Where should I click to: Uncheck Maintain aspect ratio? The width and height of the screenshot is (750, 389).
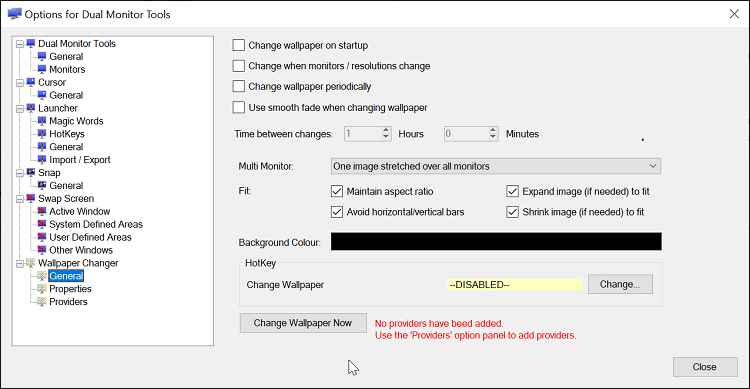pyautogui.click(x=337, y=191)
